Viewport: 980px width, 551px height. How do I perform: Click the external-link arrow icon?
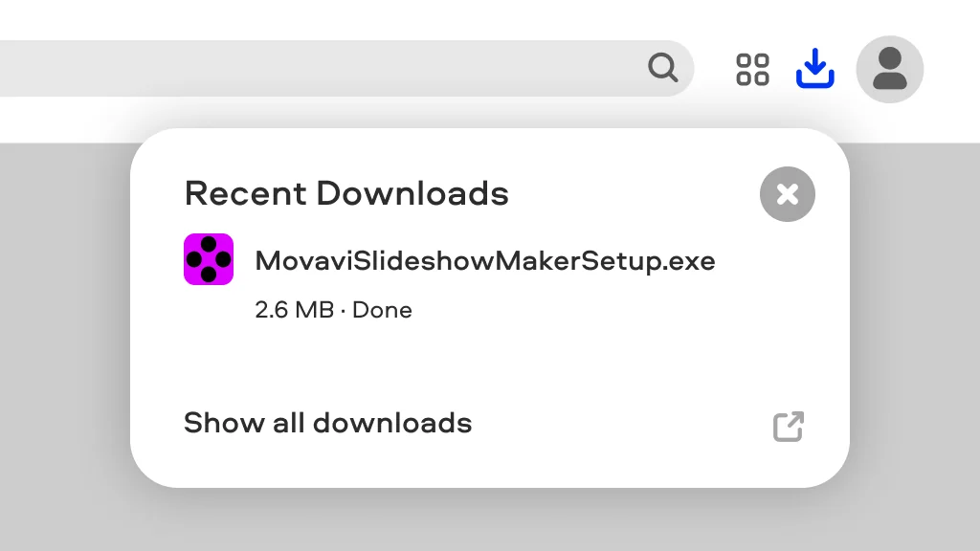click(789, 427)
